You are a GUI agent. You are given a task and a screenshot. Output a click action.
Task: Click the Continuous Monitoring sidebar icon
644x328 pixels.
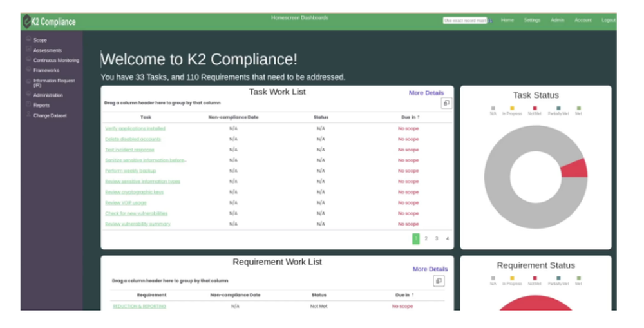[28, 59]
